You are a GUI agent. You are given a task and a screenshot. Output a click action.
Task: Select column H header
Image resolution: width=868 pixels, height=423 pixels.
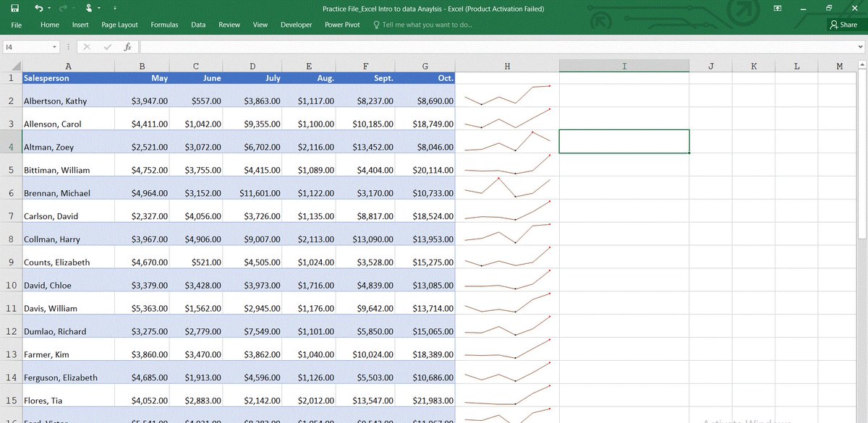[507, 66]
